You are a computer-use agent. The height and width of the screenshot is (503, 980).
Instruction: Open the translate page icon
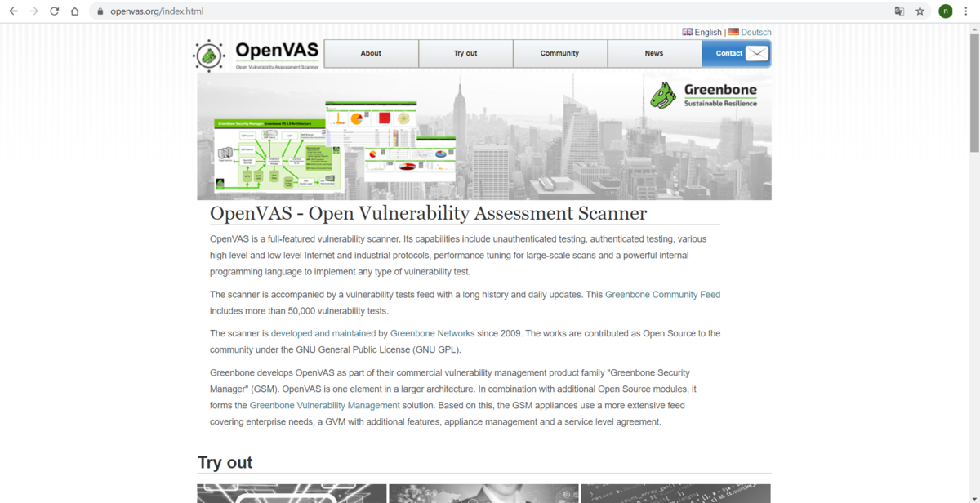[x=899, y=11]
